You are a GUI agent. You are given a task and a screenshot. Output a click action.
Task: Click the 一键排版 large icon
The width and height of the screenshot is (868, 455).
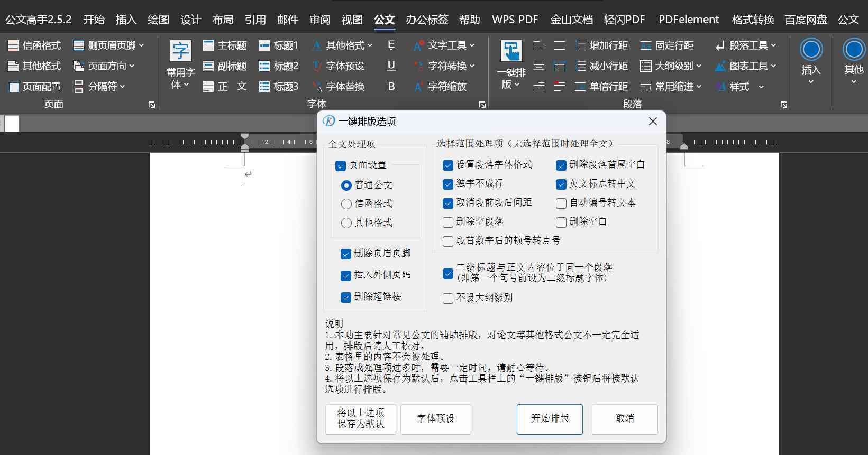(x=511, y=51)
